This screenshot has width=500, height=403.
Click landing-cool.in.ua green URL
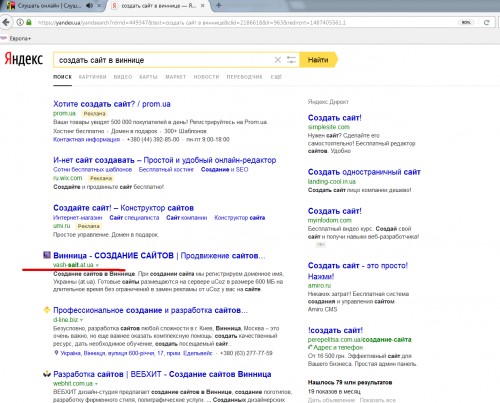coord(332,181)
